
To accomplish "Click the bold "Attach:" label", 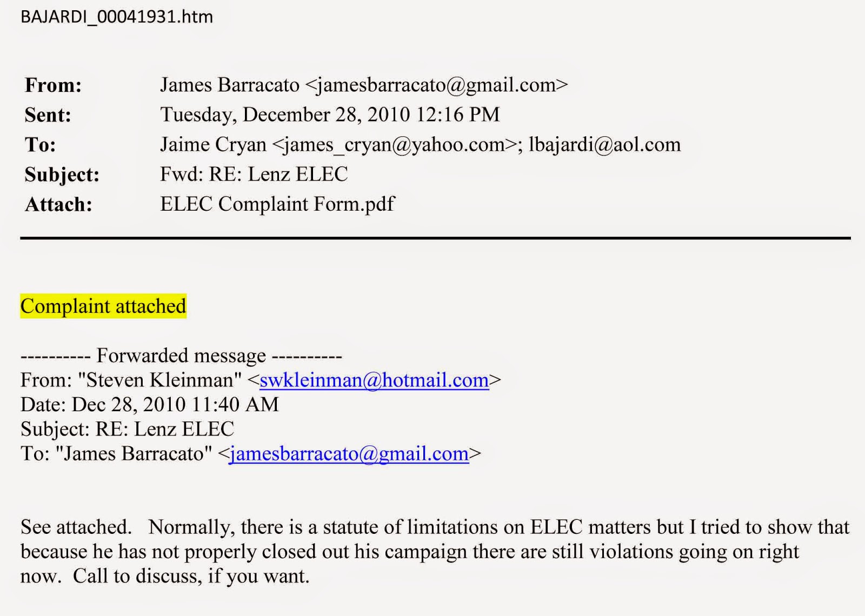I will click(58, 205).
